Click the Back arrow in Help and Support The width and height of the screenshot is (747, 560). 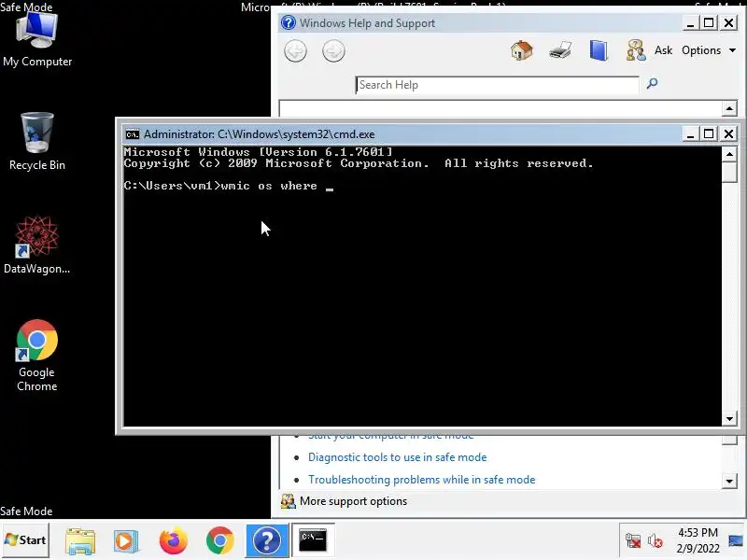pos(295,51)
